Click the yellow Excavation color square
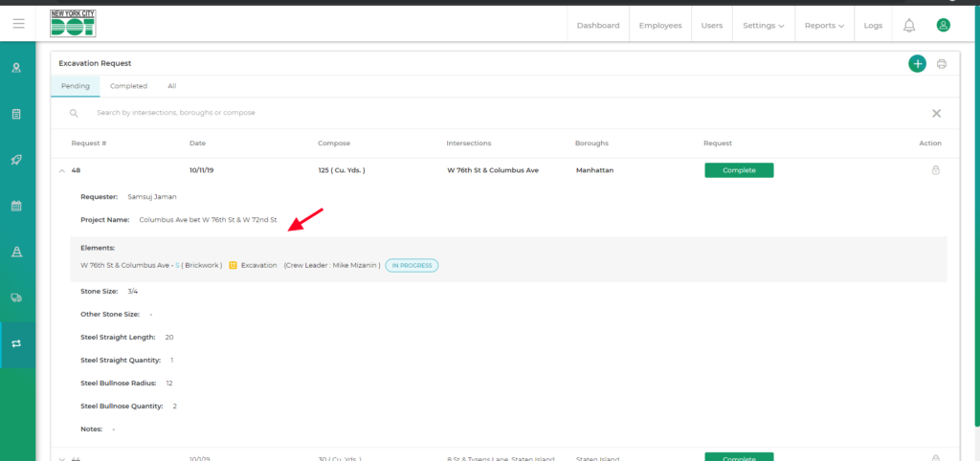The height and width of the screenshot is (461, 980). tap(234, 265)
